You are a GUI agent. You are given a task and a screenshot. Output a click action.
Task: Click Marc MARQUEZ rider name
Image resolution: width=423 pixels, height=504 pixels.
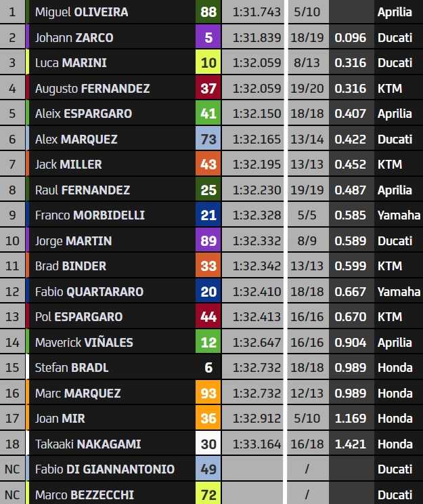[78, 393]
